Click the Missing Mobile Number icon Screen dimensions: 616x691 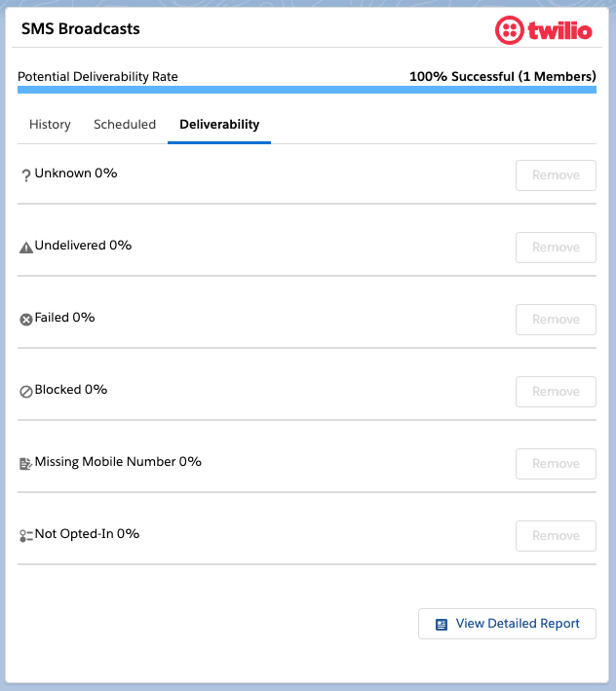[x=26, y=464]
